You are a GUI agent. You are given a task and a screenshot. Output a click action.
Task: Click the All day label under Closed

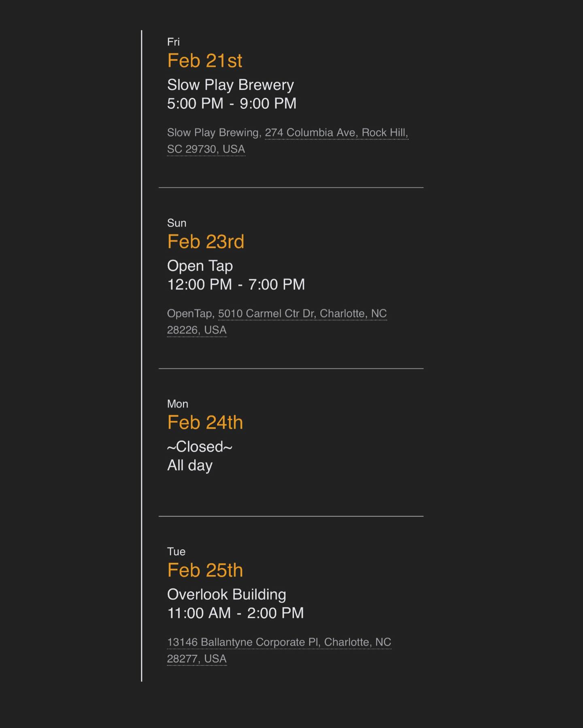(x=190, y=466)
